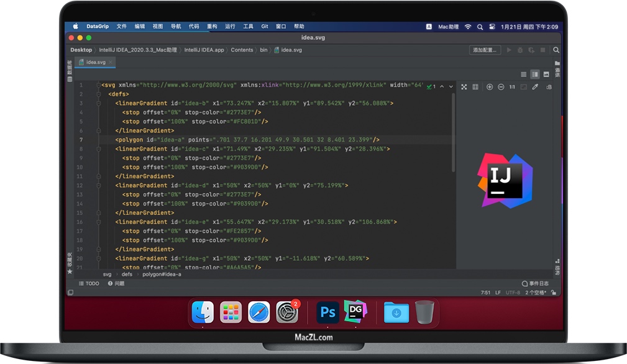
Task: Toggle the transparency chessboard background in preview
Action: click(x=465, y=87)
